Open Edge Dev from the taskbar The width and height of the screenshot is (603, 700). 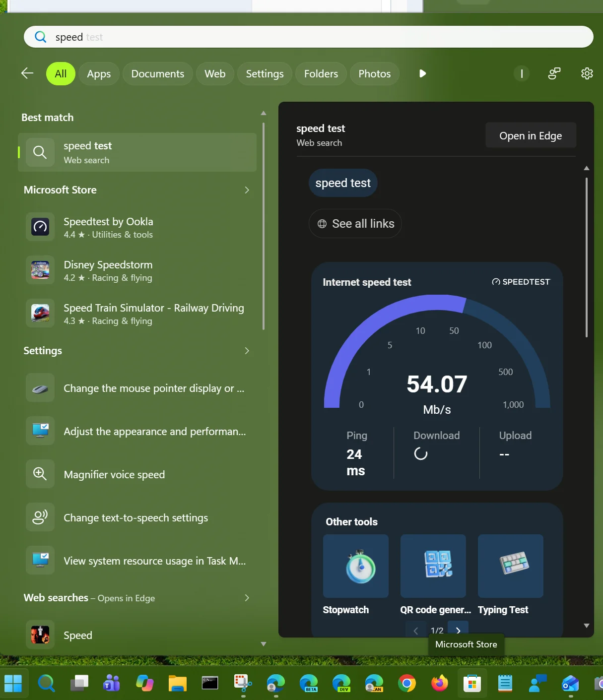341,684
